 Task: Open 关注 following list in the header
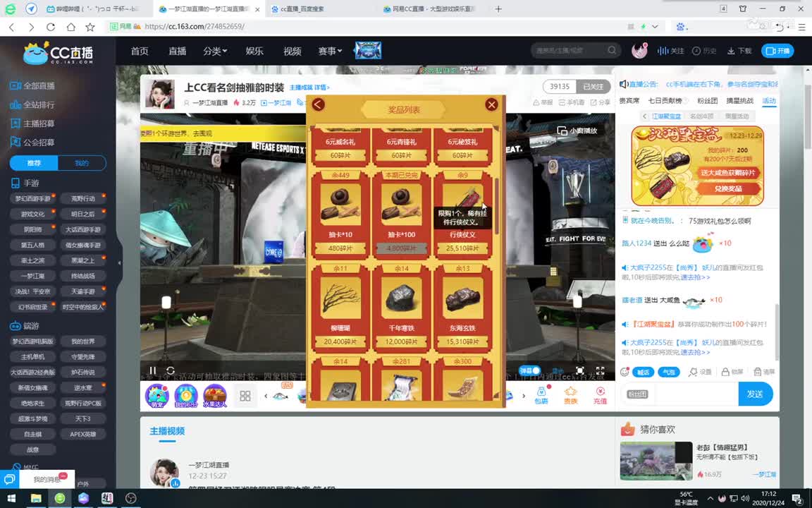coord(671,51)
